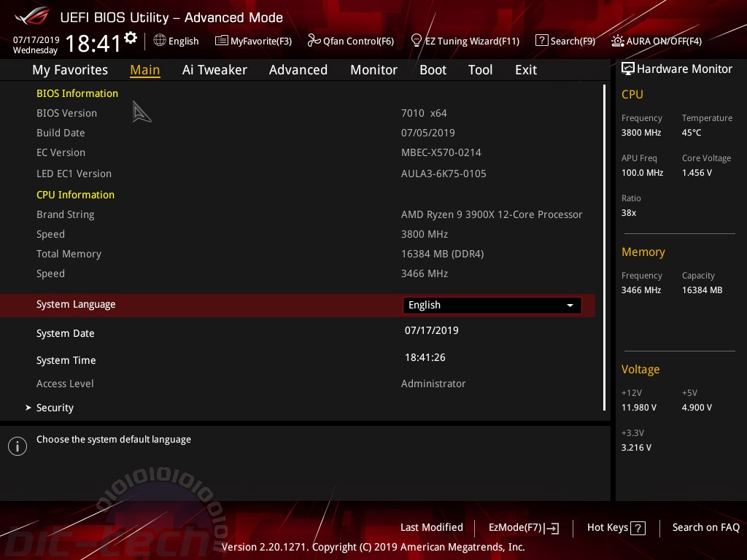The width and height of the screenshot is (747, 560).
Task: Click Last Modified button
Action: [432, 527]
